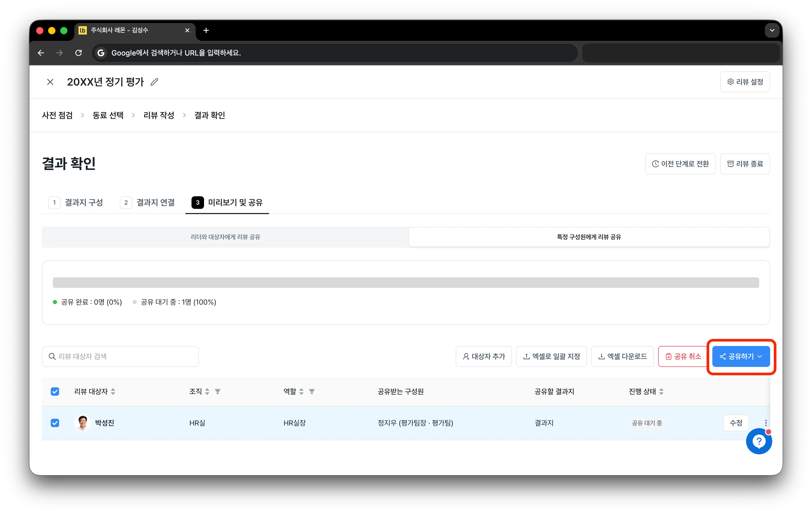
Task: Go to 사전 점검 step
Action: click(57, 115)
